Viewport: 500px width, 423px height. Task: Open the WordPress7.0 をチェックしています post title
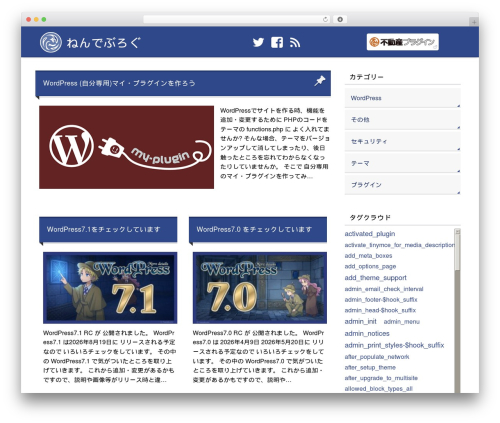pyautogui.click(x=254, y=229)
